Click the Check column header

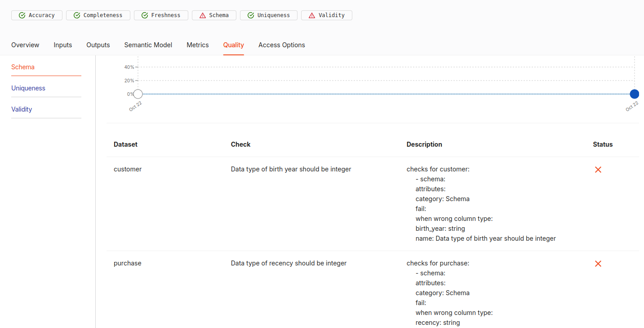(x=240, y=144)
